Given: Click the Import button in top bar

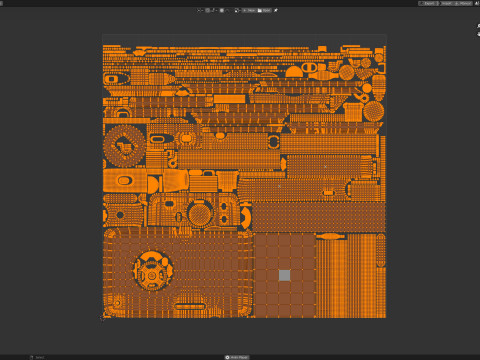Looking at the screenshot, I should [446, 3].
